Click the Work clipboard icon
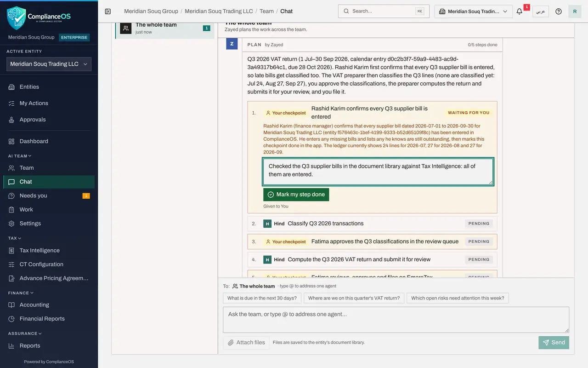The image size is (588, 368). coord(11,210)
